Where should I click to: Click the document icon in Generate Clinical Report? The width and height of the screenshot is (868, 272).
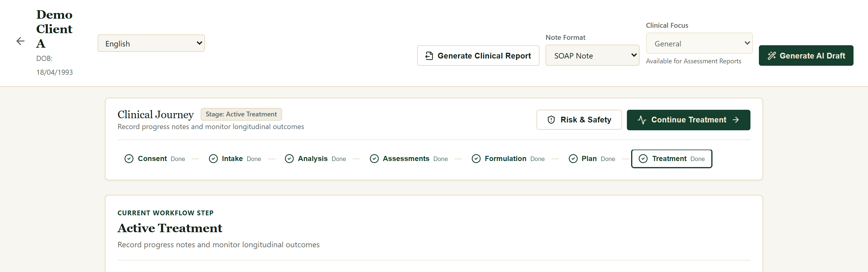(429, 55)
